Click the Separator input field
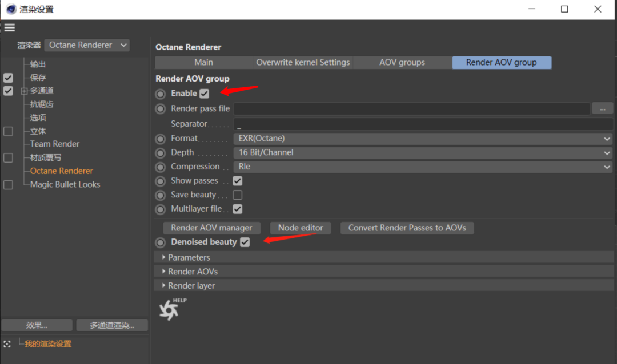Screen dimensions: 617x364 423,124
